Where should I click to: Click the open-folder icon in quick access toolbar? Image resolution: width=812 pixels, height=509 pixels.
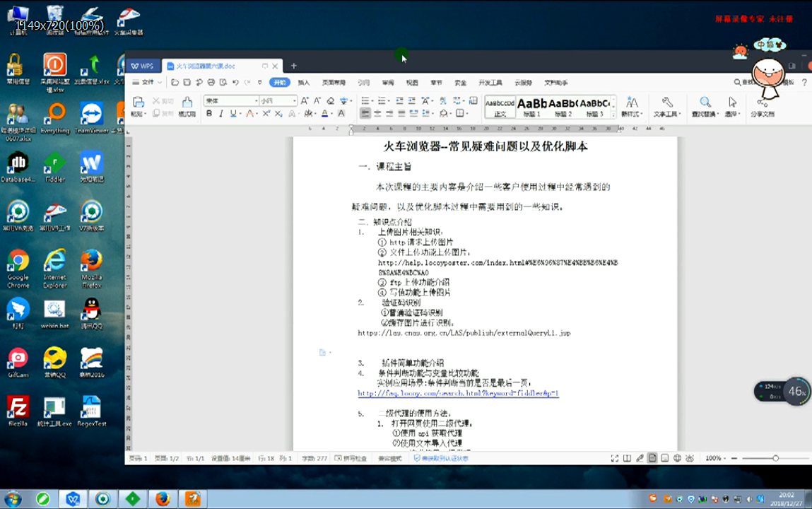(175, 82)
